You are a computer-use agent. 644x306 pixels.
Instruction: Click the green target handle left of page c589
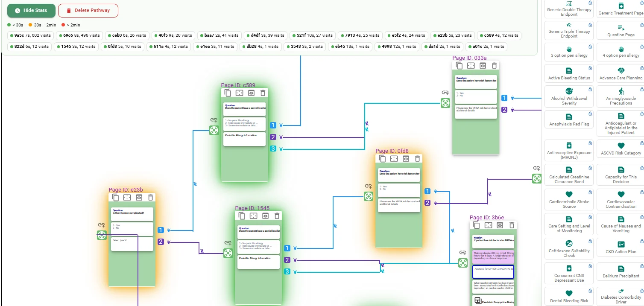coord(214,131)
